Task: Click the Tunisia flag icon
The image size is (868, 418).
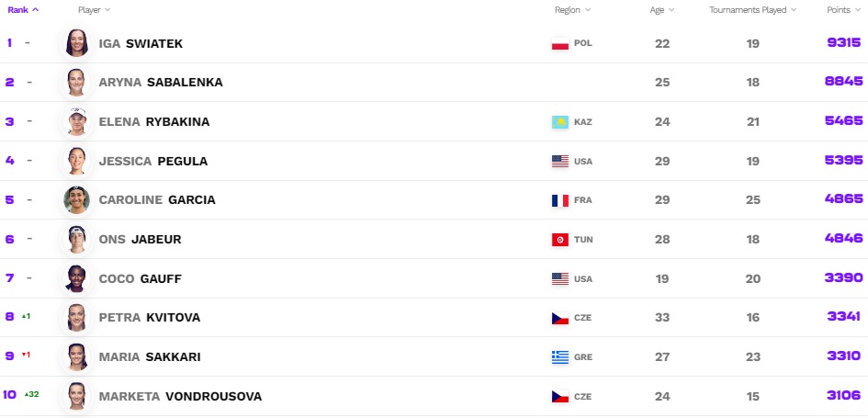Action: coord(559,240)
